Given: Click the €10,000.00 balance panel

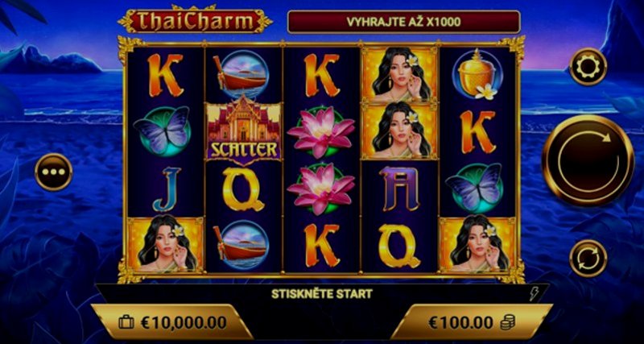Looking at the screenshot, I should tap(172, 322).
